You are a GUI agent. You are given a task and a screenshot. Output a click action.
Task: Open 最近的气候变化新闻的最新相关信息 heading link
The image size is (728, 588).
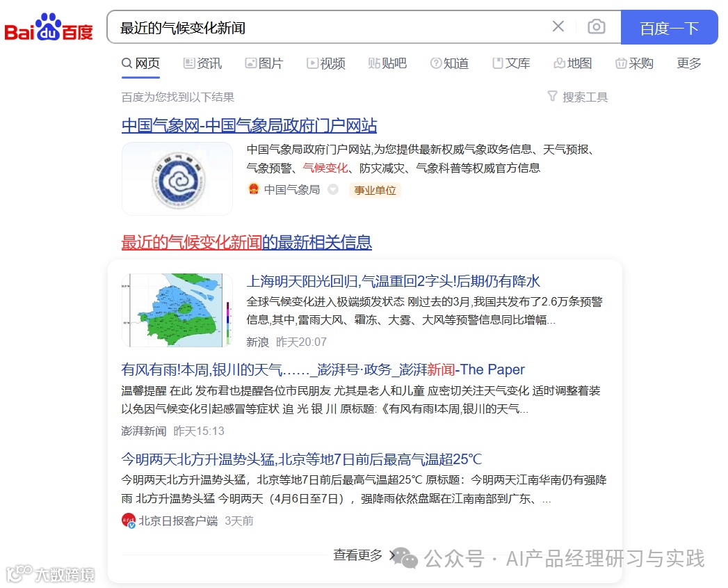(247, 242)
